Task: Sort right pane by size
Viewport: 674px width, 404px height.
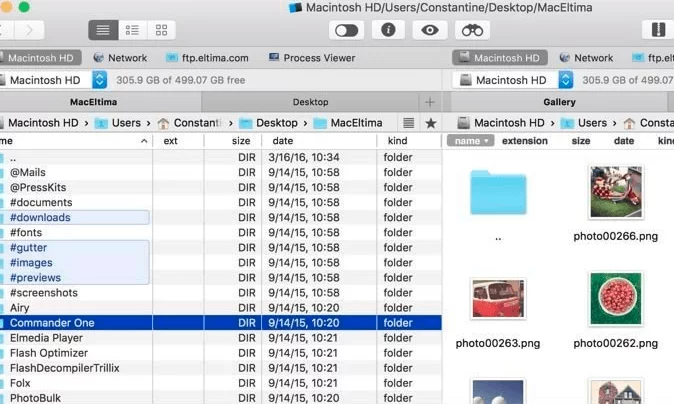Action: point(581,141)
